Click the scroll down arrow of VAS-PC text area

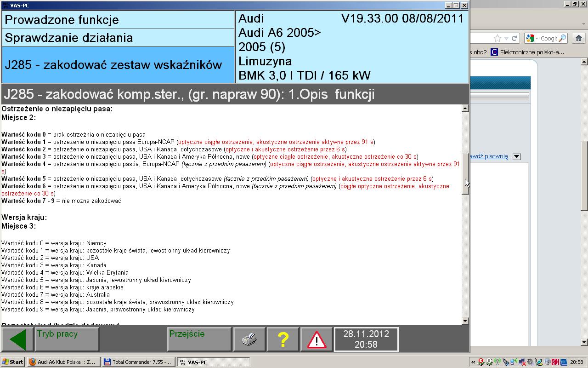click(x=465, y=321)
